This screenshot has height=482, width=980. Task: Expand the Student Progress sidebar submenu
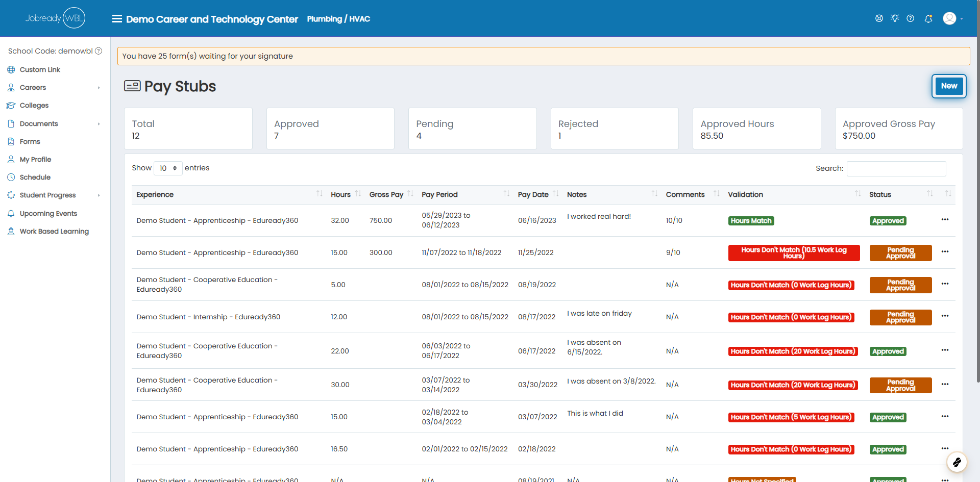pos(99,195)
